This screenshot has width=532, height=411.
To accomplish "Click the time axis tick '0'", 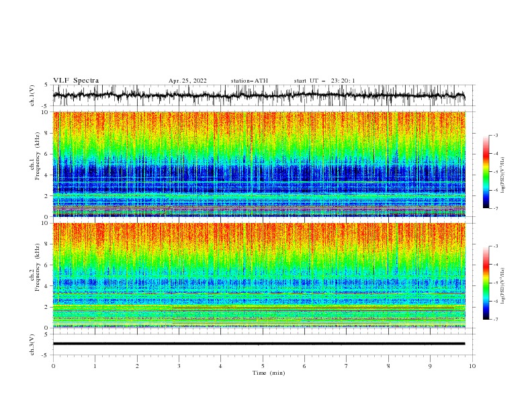I will coord(53,366).
